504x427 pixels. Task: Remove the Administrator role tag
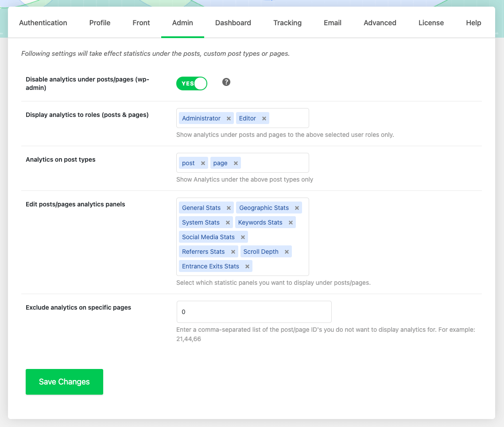click(x=229, y=119)
